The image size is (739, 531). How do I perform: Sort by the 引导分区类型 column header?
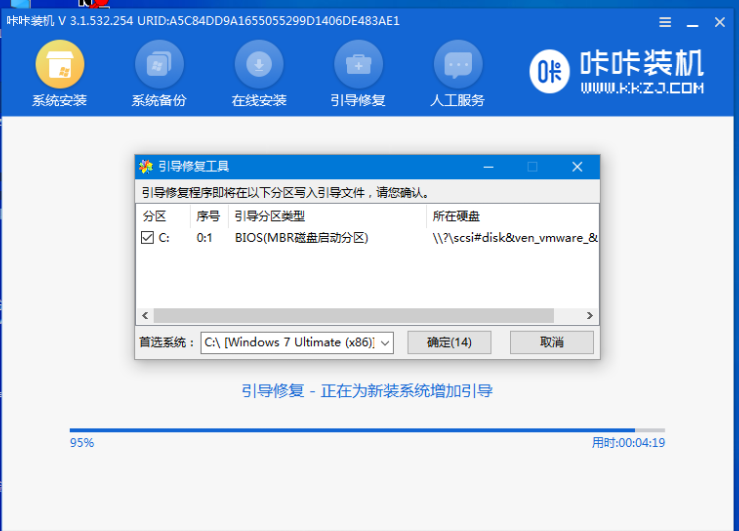pyautogui.click(x=270, y=216)
